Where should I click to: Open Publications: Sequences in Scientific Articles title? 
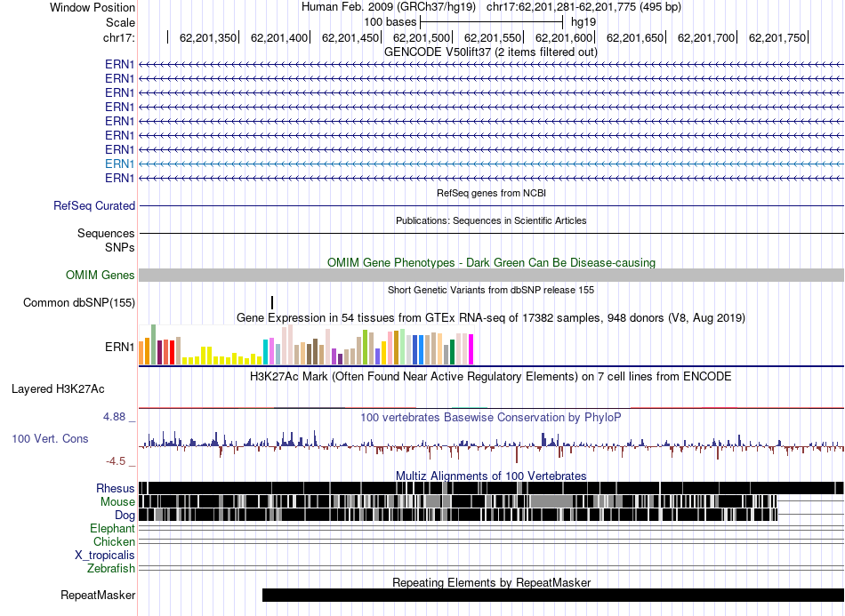pyautogui.click(x=491, y=220)
